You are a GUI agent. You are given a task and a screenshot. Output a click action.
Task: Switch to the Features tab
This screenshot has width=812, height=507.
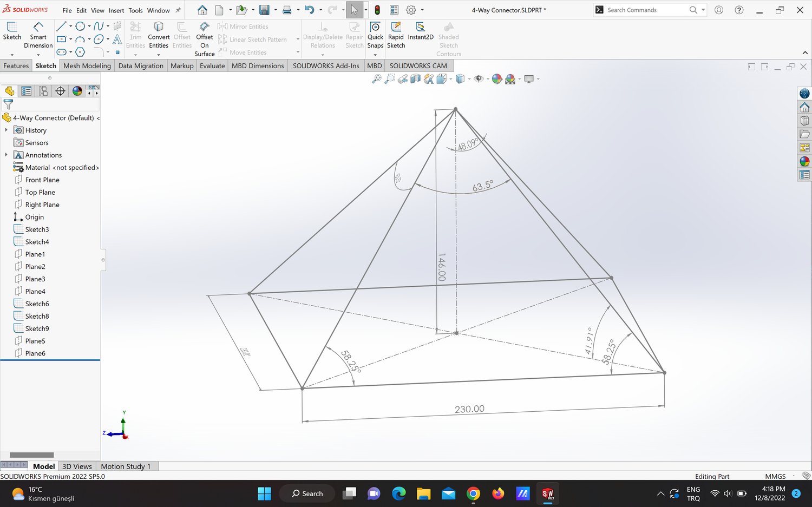16,66
